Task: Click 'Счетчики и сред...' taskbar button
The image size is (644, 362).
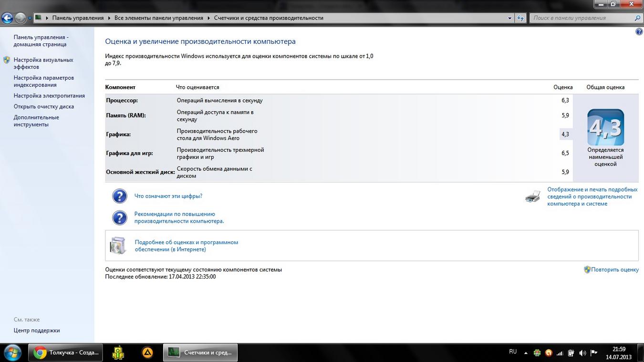Action: point(200,353)
